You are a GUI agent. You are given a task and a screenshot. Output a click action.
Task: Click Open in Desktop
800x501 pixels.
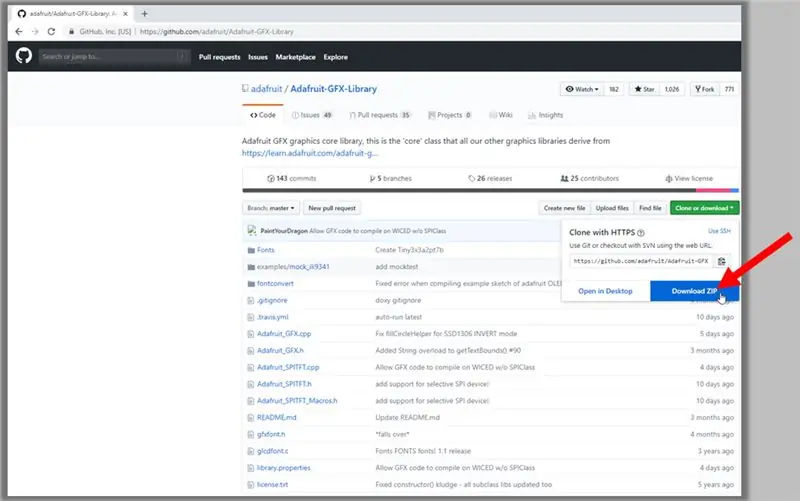(605, 291)
